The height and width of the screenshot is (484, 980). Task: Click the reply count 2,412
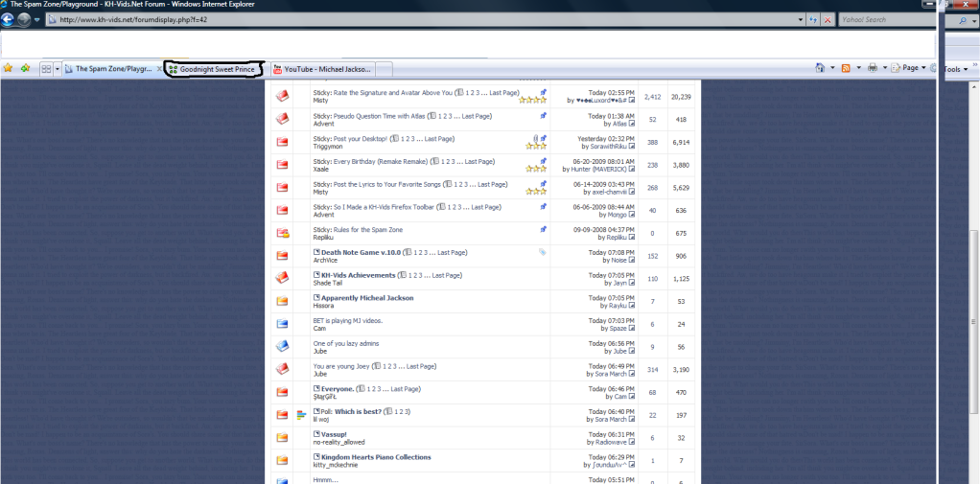tap(652, 97)
